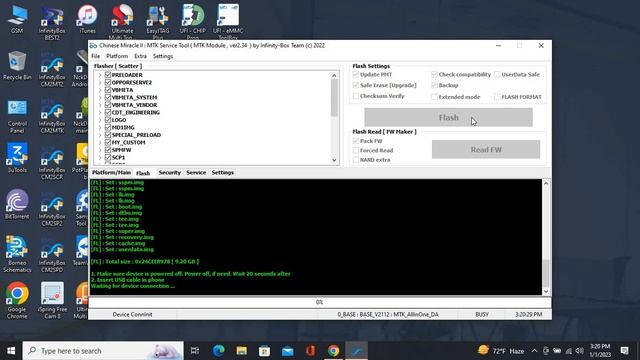Viewport: 640px width, 360px height.
Task: Open InfinityBox CM2MTK desktop shortcut
Action: click(52, 116)
